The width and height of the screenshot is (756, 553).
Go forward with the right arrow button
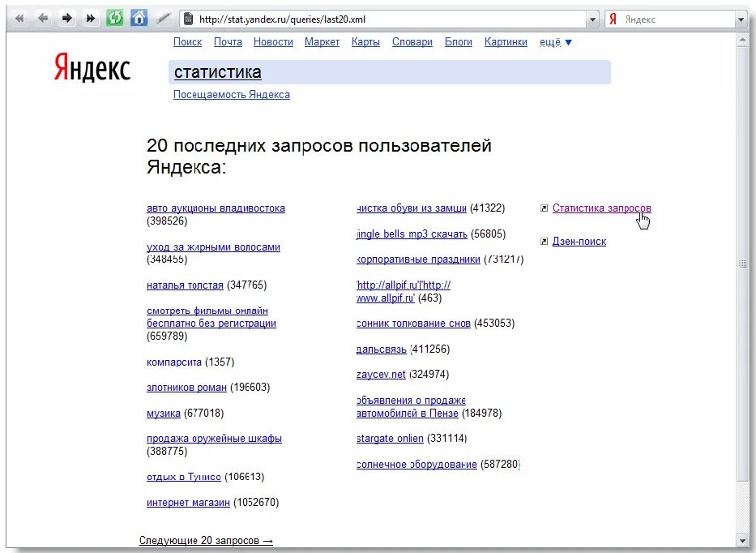click(67, 19)
